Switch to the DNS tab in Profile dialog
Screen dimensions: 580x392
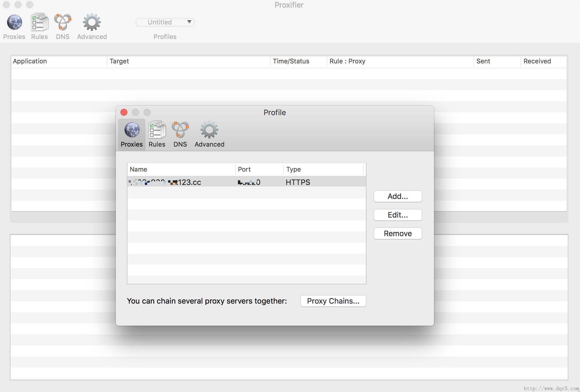coord(180,135)
